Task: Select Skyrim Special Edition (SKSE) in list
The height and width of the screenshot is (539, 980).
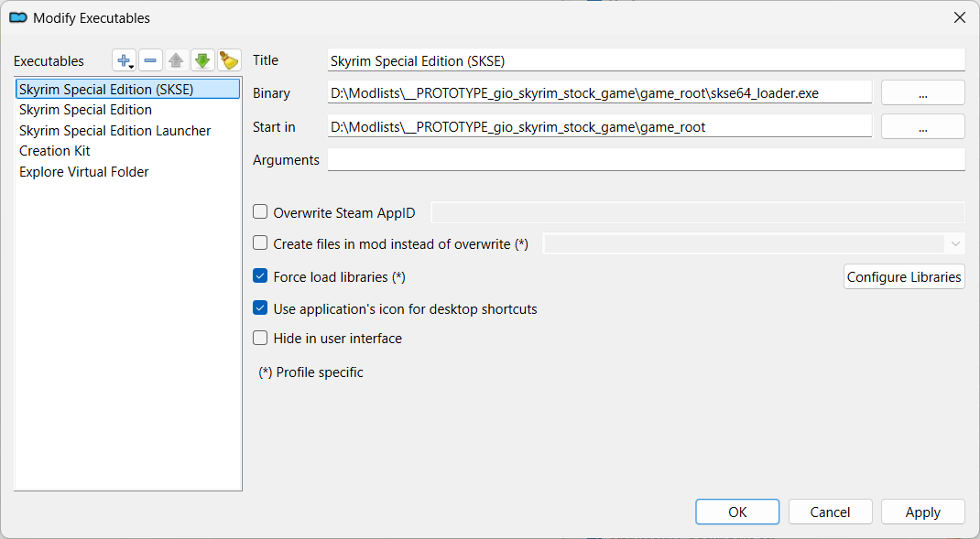Action: pyautogui.click(x=127, y=90)
